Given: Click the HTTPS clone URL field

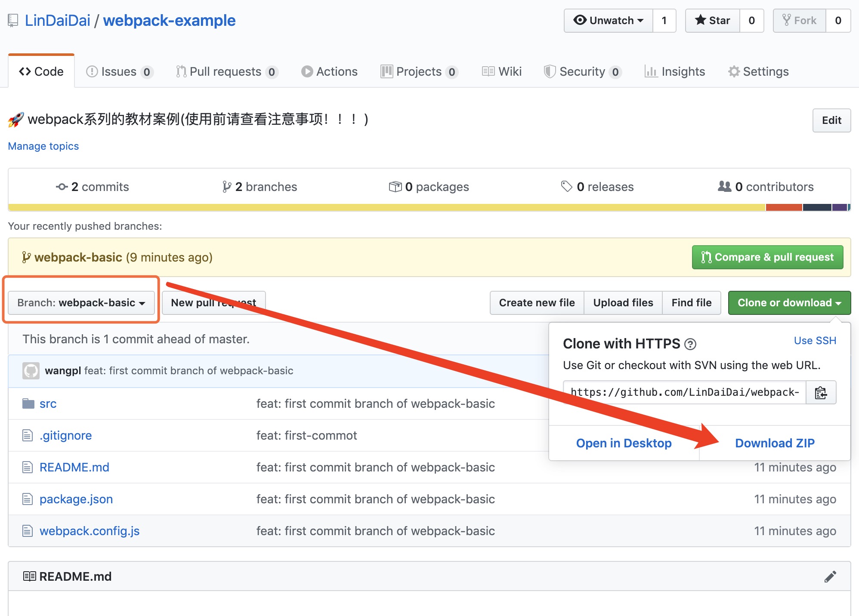Looking at the screenshot, I should [x=684, y=392].
